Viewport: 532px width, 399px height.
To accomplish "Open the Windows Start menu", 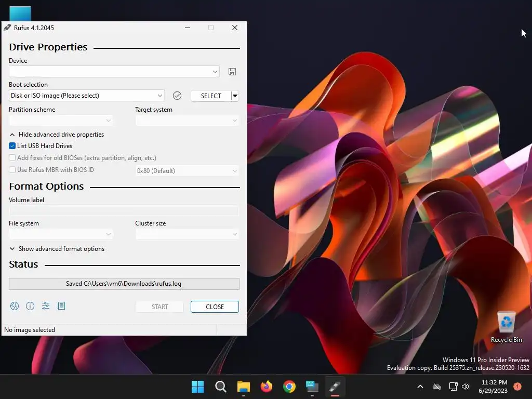I will coord(197,387).
